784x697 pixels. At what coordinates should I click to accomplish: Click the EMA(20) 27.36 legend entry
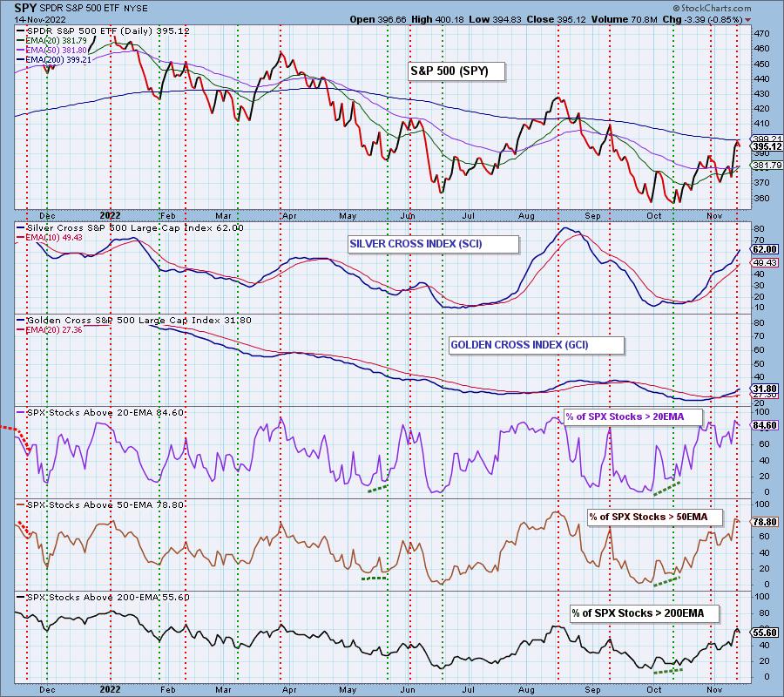pyautogui.click(x=50, y=330)
